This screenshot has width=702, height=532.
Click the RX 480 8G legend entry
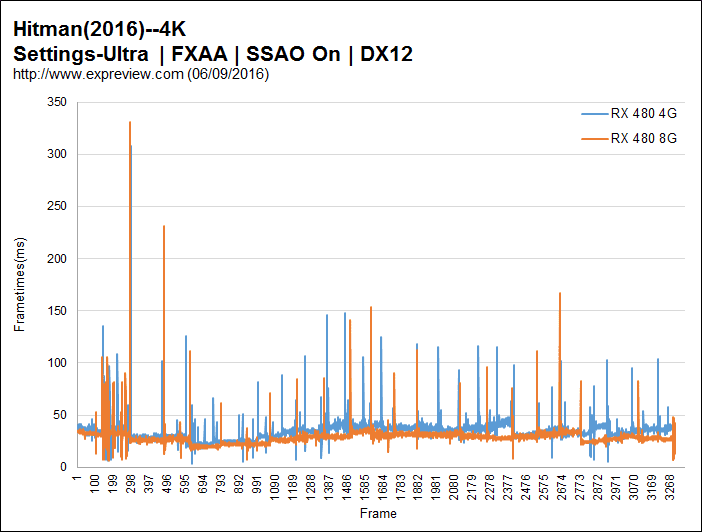coord(629,138)
